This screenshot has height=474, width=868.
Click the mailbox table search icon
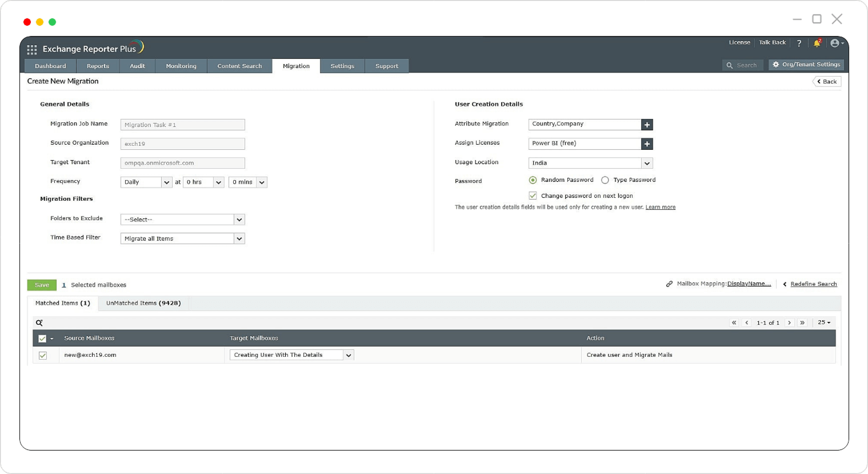(x=39, y=323)
